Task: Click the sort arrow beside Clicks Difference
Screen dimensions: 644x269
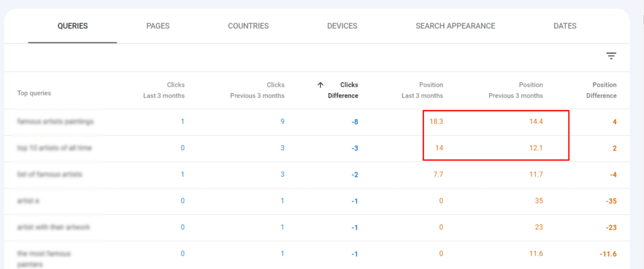Action: click(x=320, y=85)
